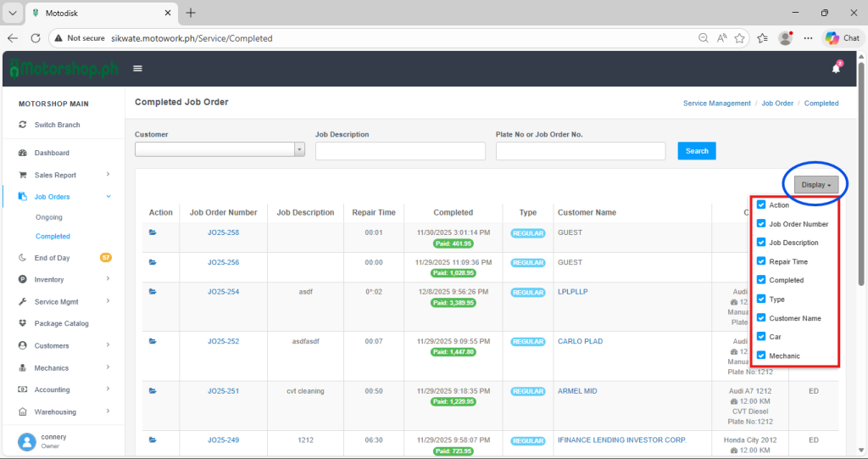Click the Job Description input field
Screen dimensions: 868x459
click(400, 151)
